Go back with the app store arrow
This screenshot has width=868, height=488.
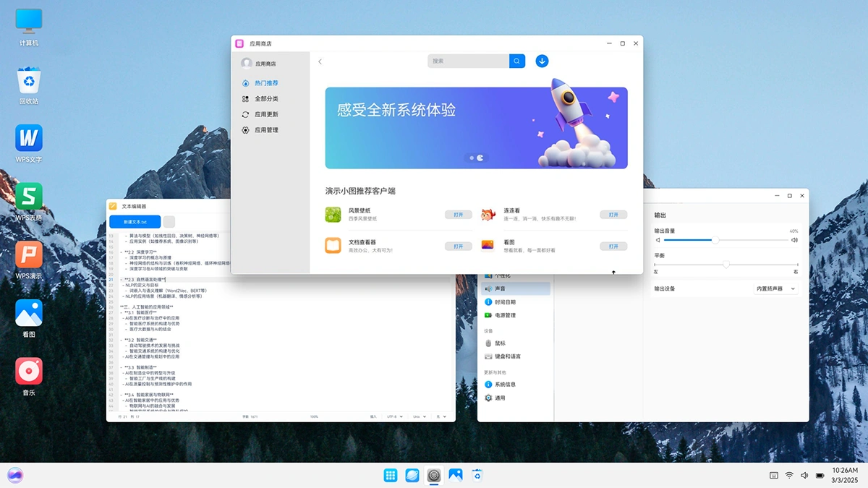point(320,61)
